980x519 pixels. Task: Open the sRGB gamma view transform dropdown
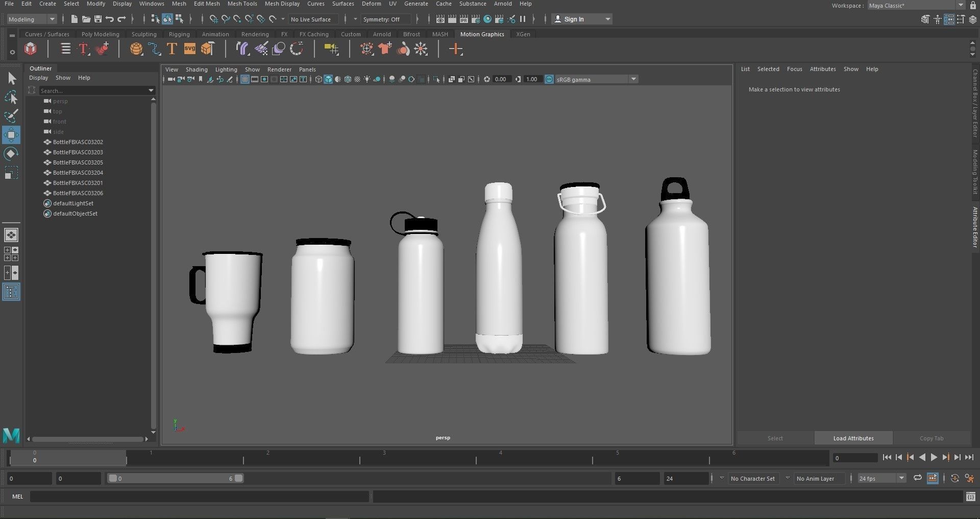pyautogui.click(x=596, y=79)
